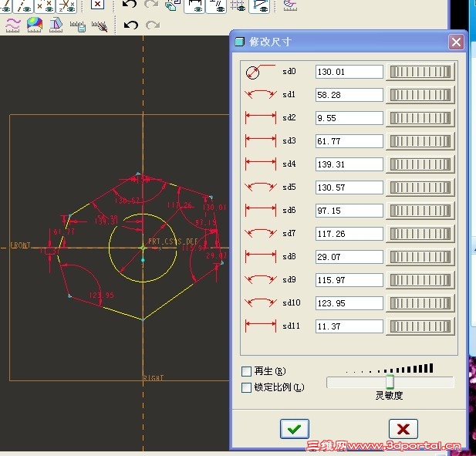Cancel with the red X button

[403, 429]
